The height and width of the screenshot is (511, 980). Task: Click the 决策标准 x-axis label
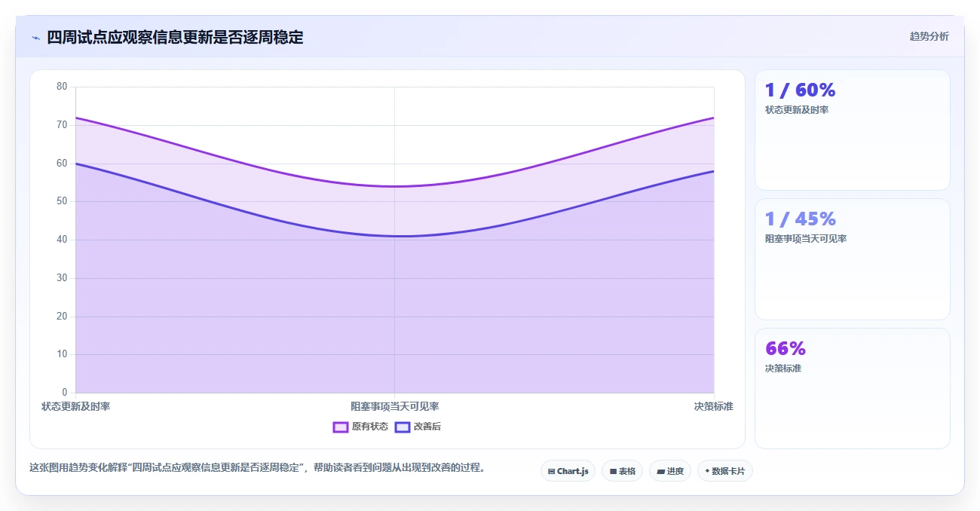(714, 406)
